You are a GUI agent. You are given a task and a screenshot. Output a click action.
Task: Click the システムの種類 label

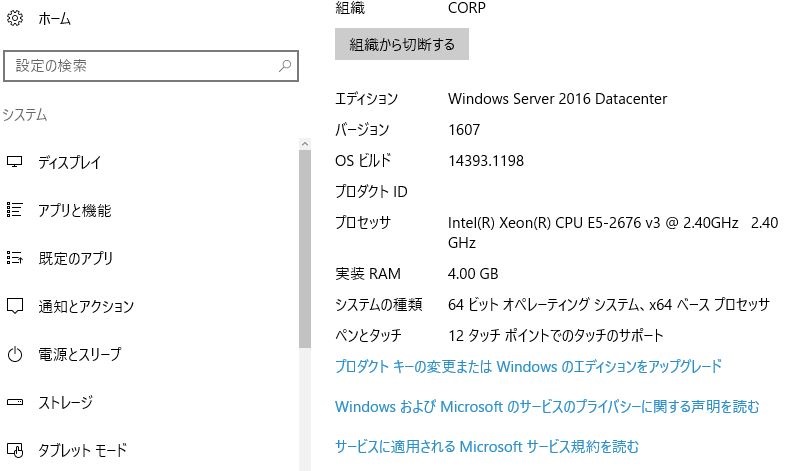378,305
